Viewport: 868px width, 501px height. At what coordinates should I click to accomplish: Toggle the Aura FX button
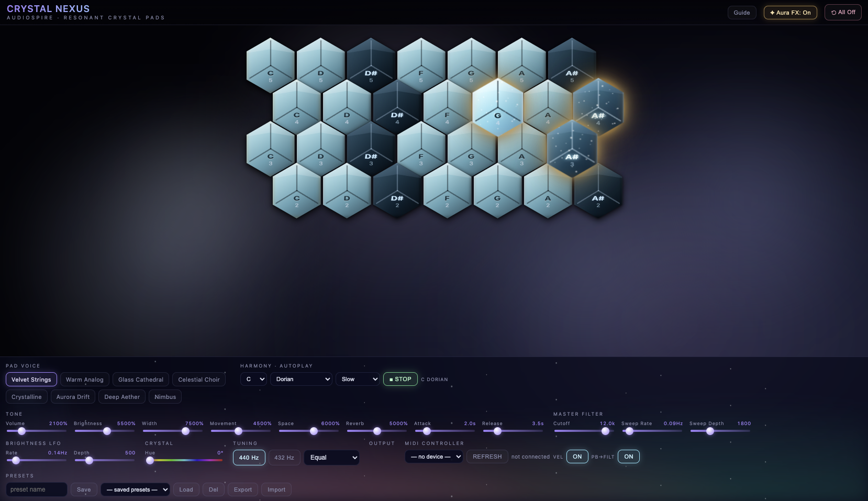pyautogui.click(x=790, y=13)
